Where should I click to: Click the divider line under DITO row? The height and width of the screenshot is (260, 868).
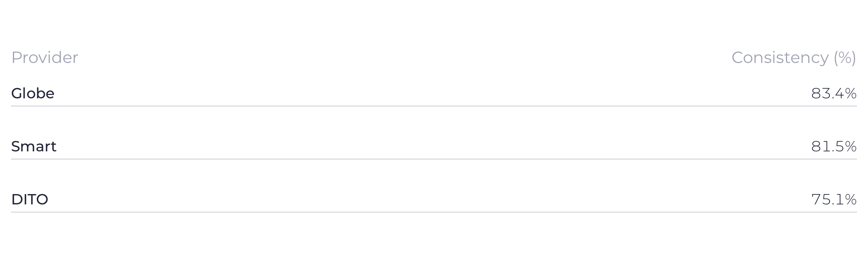(x=434, y=212)
